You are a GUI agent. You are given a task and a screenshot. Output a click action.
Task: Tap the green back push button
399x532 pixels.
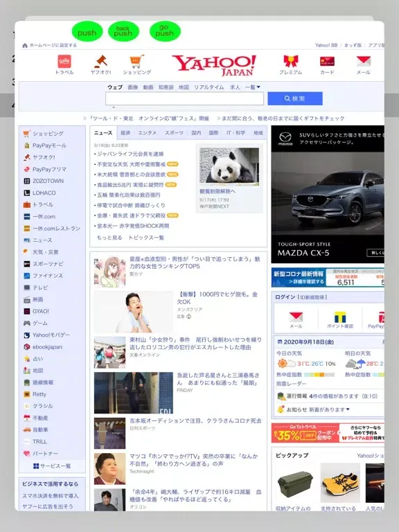pyautogui.click(x=123, y=32)
